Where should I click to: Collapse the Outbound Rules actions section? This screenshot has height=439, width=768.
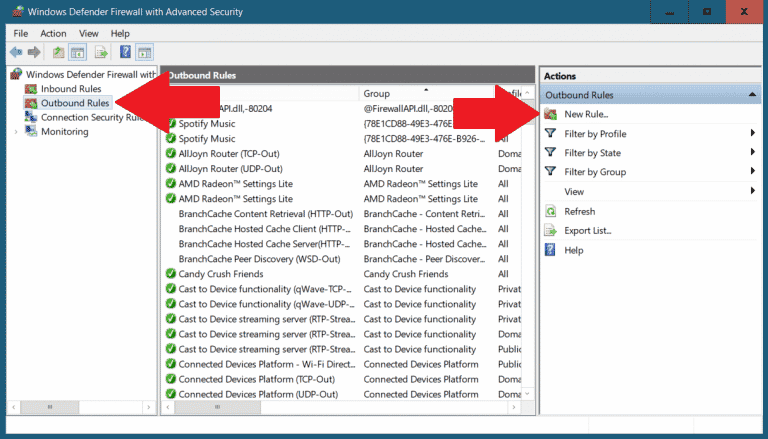coord(751,95)
